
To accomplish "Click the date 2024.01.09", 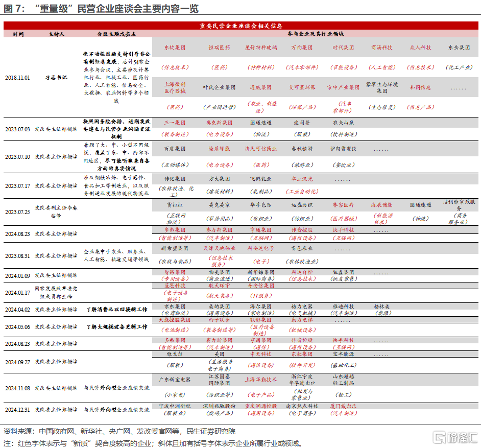I will [17, 276].
